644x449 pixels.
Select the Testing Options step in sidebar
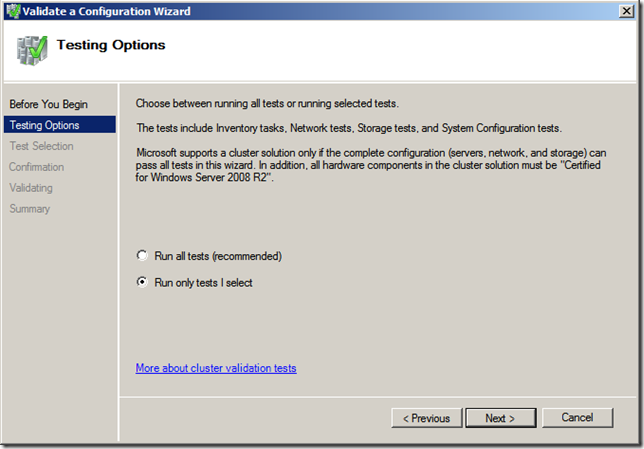[x=60, y=125]
